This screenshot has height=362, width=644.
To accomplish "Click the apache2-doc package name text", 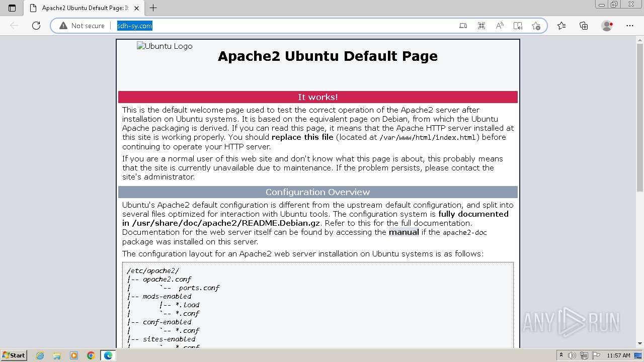I will coord(465,232).
